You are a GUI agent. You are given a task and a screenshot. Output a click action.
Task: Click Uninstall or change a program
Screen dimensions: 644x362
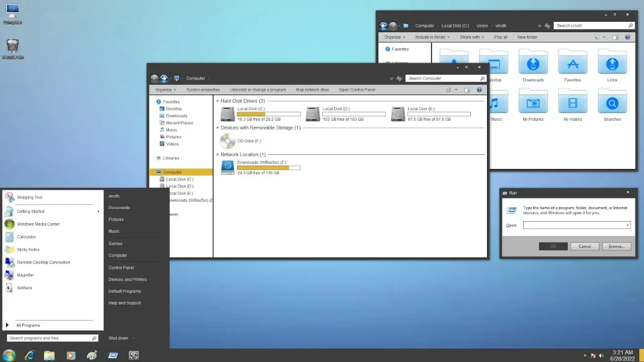pyautogui.click(x=258, y=90)
